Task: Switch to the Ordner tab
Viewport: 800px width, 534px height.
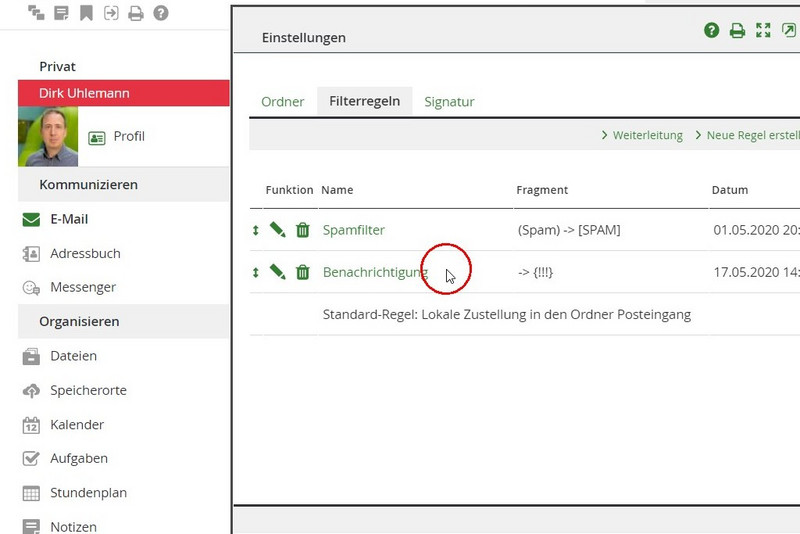Action: coord(282,102)
